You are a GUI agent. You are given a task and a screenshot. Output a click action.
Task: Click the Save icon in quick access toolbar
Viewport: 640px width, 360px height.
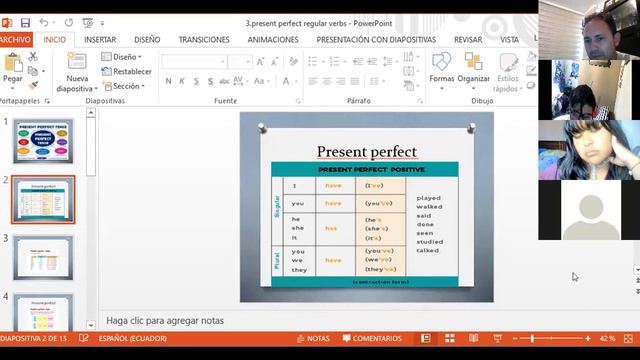pos(25,22)
